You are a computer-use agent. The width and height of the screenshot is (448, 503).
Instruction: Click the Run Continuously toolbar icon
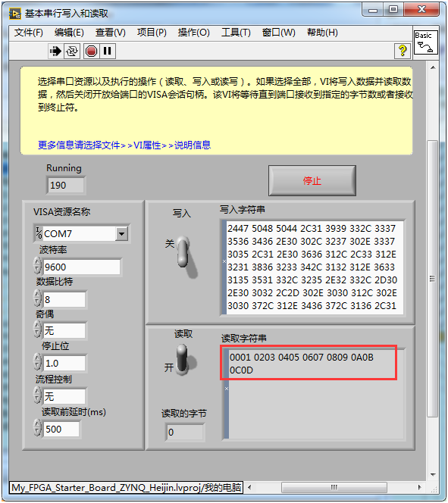[71, 51]
